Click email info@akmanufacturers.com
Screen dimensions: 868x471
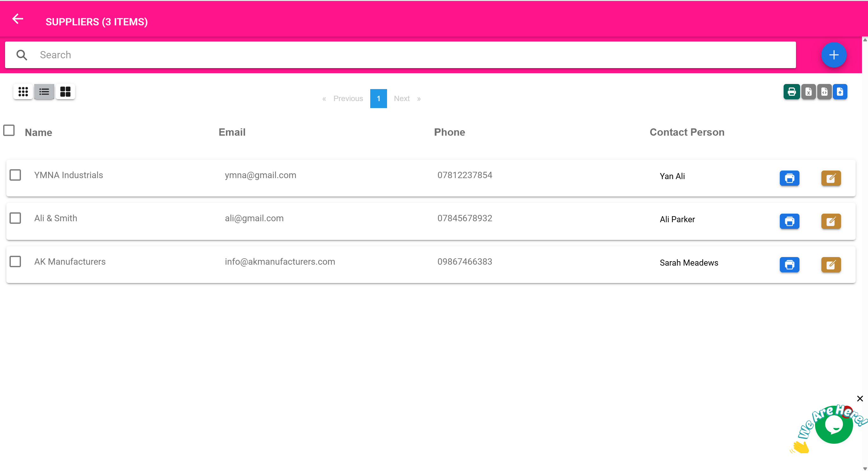click(280, 261)
